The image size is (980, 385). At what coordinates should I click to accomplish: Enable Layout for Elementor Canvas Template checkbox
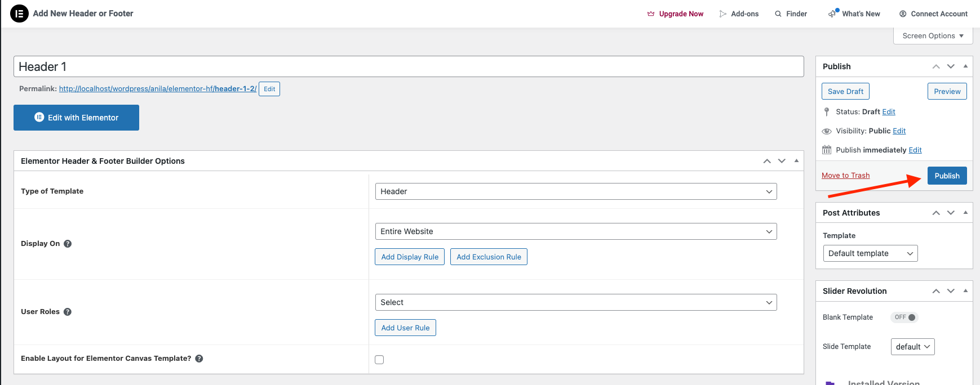[x=379, y=360]
